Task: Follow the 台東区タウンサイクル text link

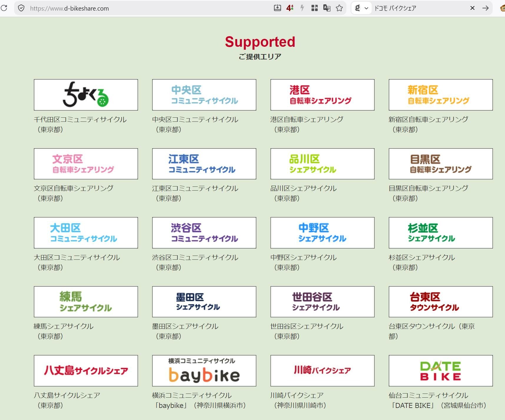Action: pos(432,331)
